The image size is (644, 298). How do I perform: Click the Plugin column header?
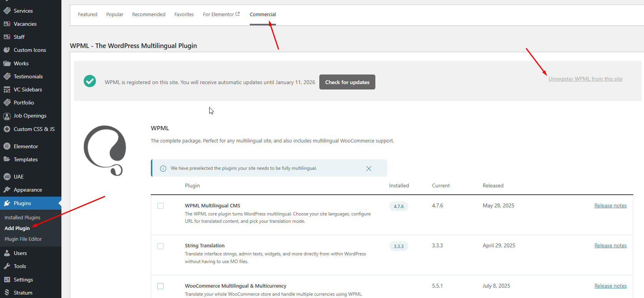[x=192, y=185]
